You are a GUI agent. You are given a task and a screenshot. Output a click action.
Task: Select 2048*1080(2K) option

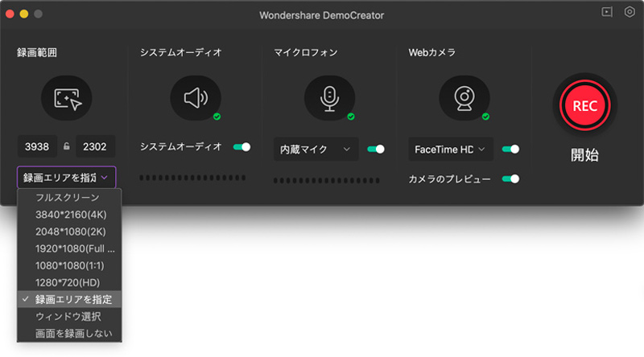(69, 232)
